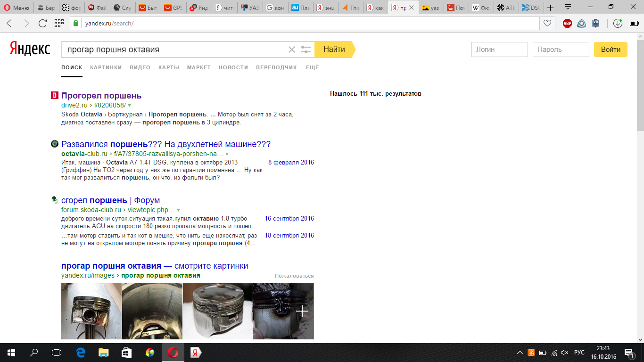This screenshot has height=362, width=644.
Task: Add page to bookmarks with heart icon
Action: pos(547,24)
